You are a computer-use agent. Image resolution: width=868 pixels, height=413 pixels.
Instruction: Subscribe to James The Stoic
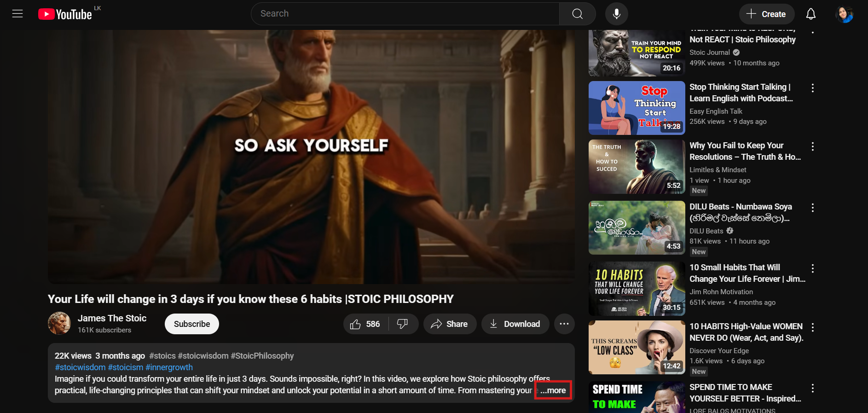(x=192, y=324)
